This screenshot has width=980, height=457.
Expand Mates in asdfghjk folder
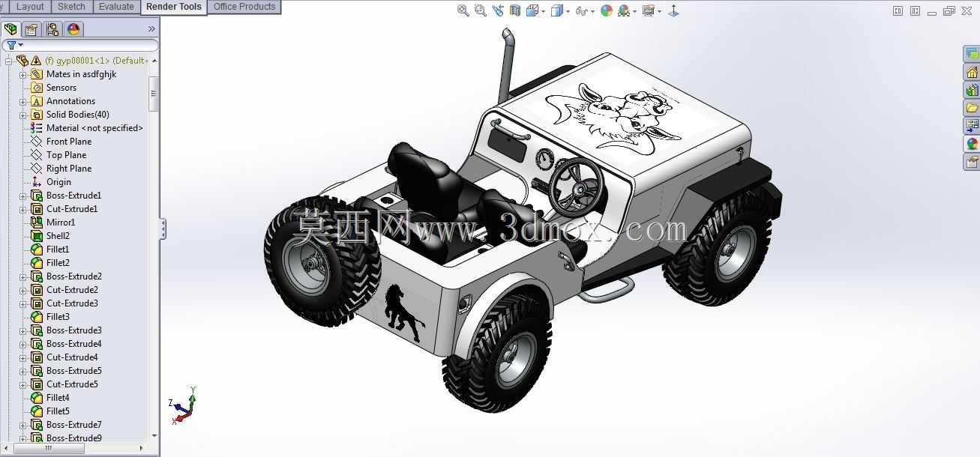[x=22, y=74]
